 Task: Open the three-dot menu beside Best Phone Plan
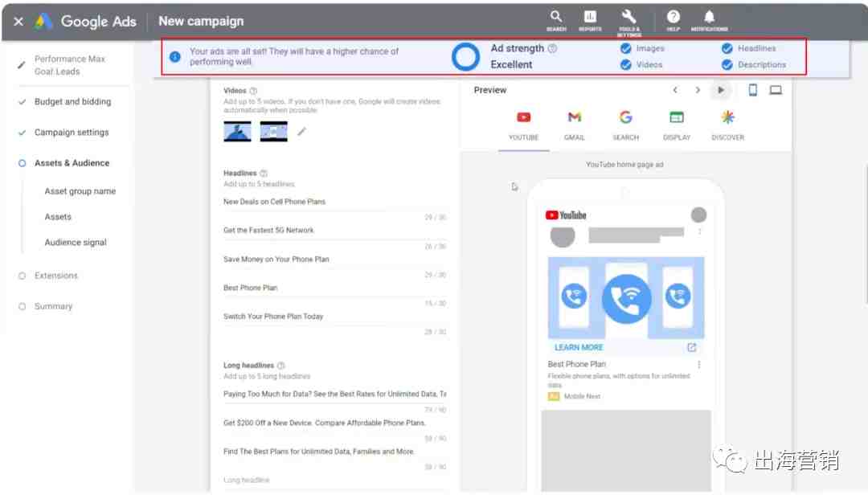click(699, 365)
